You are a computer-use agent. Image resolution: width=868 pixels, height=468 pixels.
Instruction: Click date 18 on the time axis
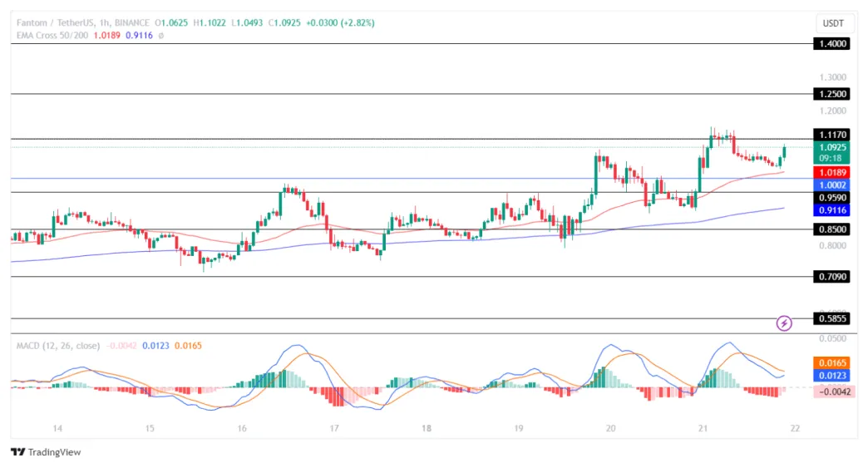(426, 429)
